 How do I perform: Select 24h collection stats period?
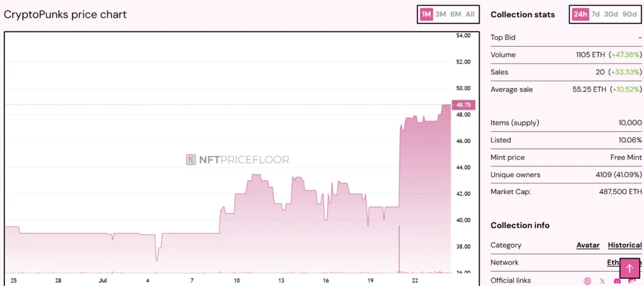click(x=579, y=14)
